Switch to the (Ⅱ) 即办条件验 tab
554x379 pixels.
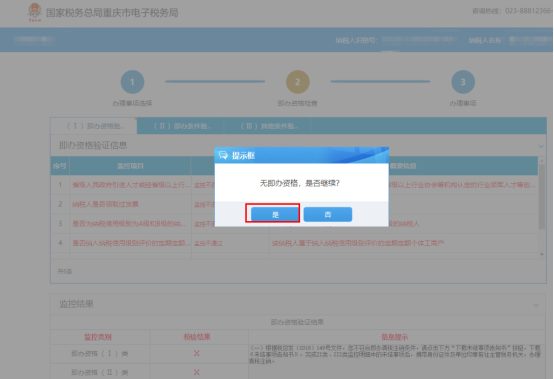point(181,126)
